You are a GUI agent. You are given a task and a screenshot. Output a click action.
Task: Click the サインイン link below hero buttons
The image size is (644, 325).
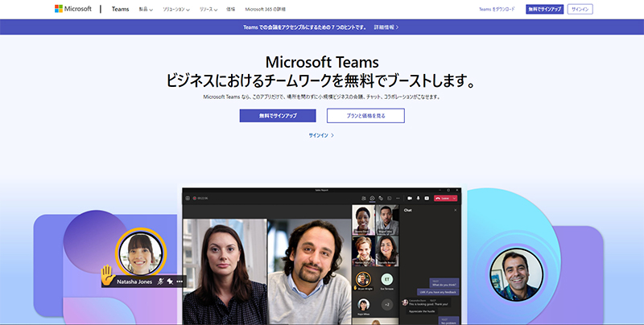point(321,135)
